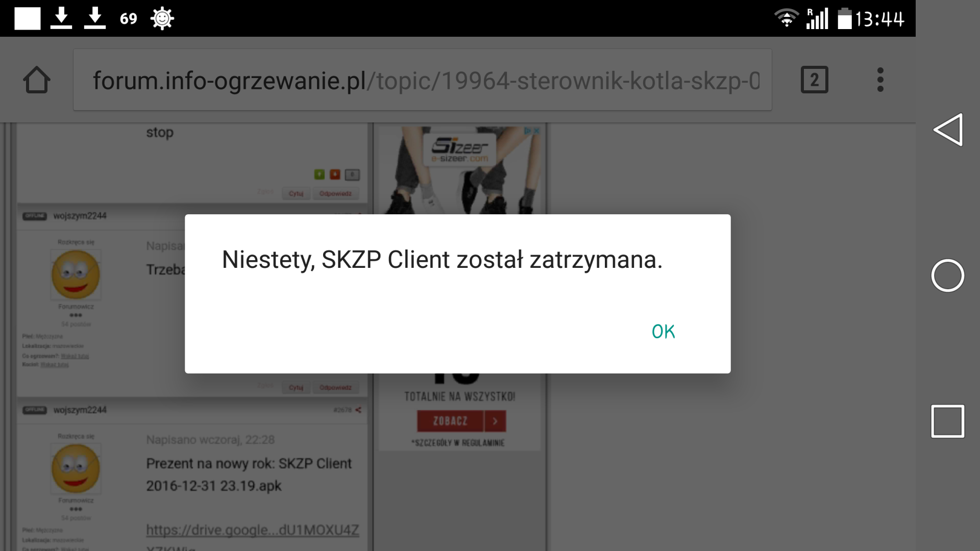Tap the share icon next to post number
This screenshot has height=551, width=980.
click(358, 410)
